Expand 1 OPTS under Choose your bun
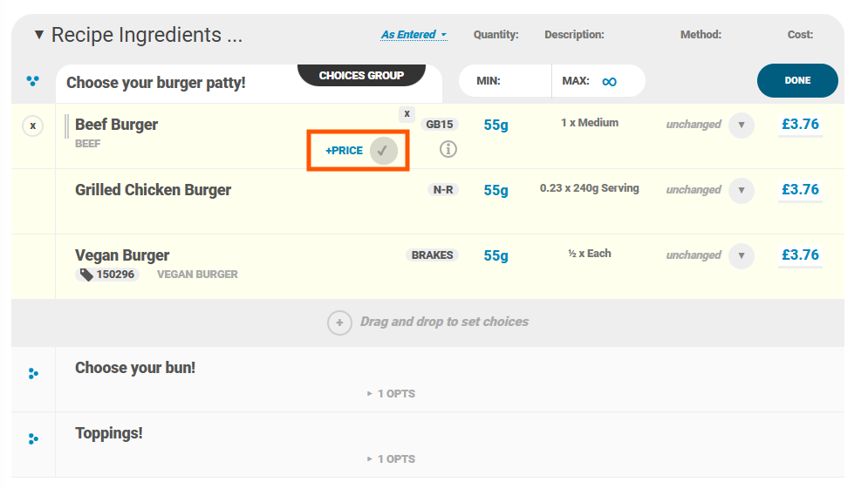Screen dimensions: 868x489 [391, 394]
